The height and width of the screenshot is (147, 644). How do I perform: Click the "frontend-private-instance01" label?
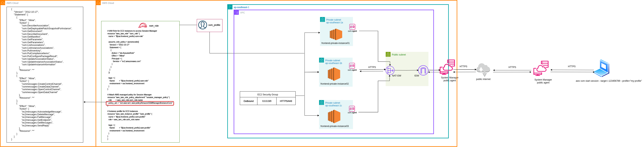click(335, 43)
